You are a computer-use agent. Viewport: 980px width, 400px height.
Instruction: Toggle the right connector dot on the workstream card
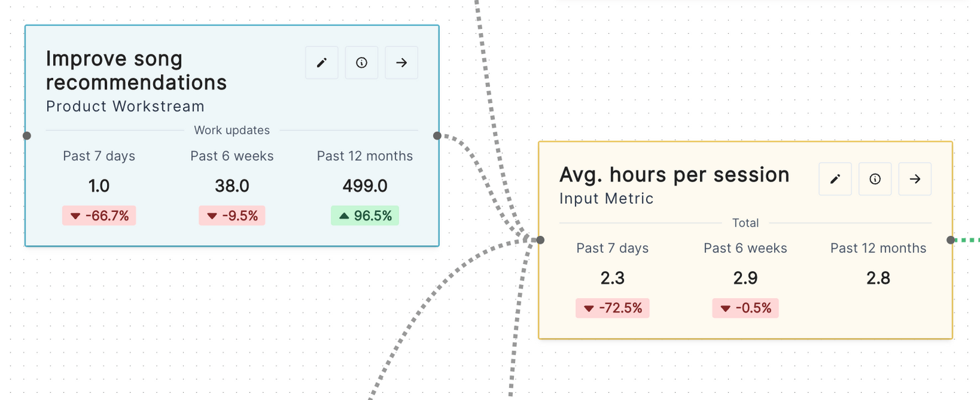pyautogui.click(x=437, y=135)
